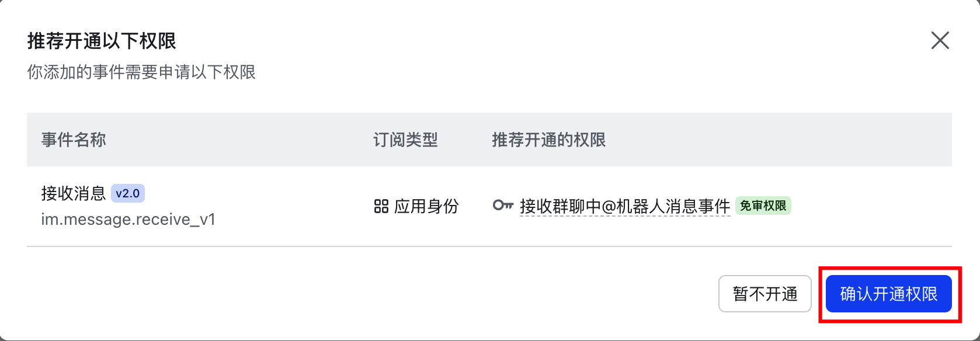Click the 事件名称 column header
The height and width of the screenshot is (341, 980).
coord(74,140)
